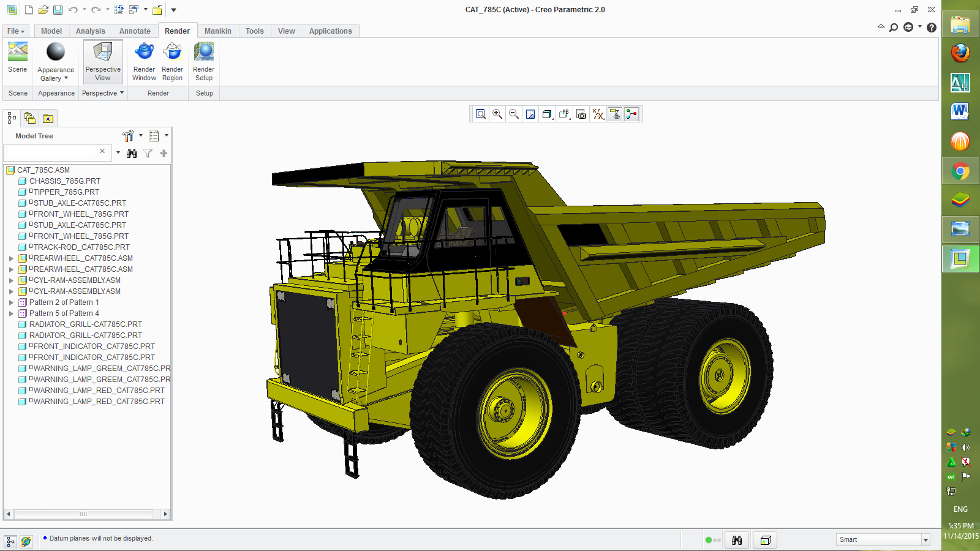Toggle navigator panel display in status bar
The height and width of the screenshot is (551, 980).
coord(10,541)
